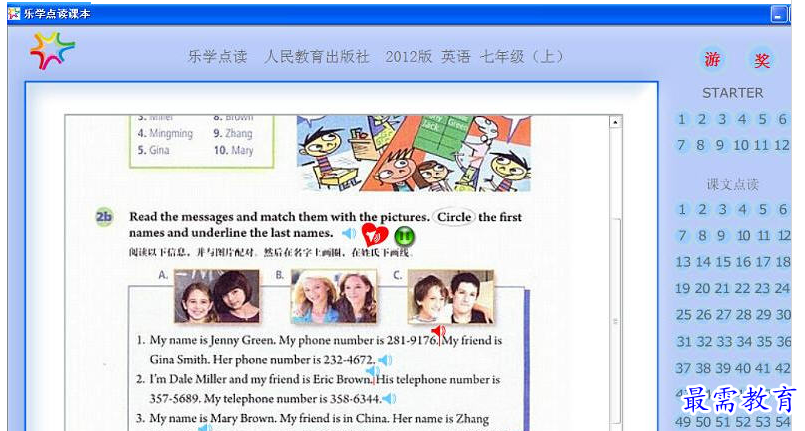
Task: Play the speaker above 'Eric Brown.'
Action: pos(373,371)
